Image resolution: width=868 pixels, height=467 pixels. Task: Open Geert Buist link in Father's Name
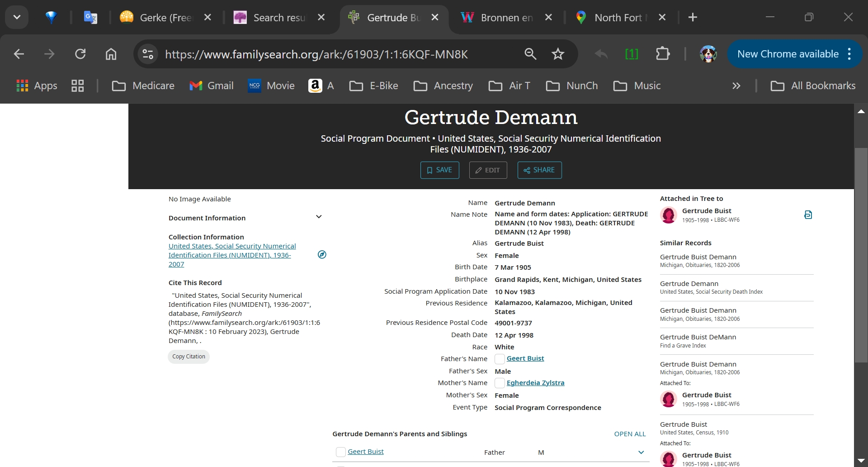pyautogui.click(x=525, y=358)
